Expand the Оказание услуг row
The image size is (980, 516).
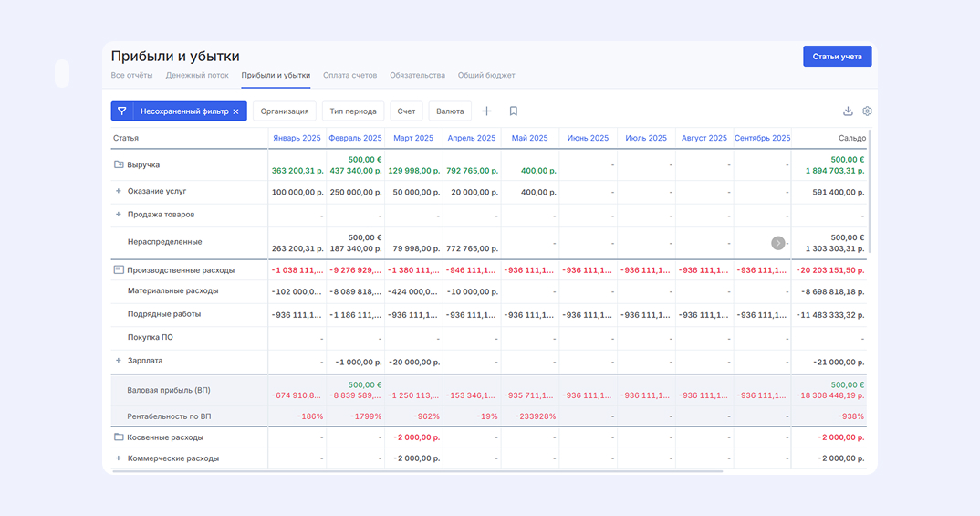(118, 192)
